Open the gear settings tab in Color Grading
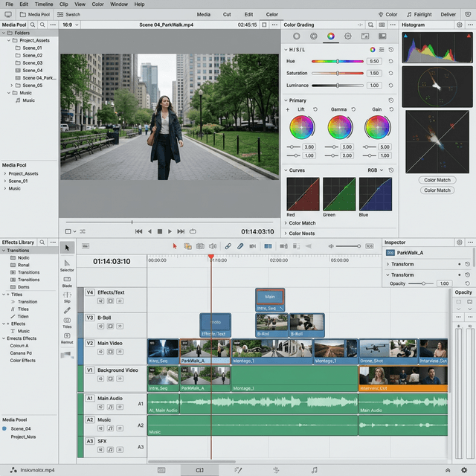476x476 pixels. 348,36
